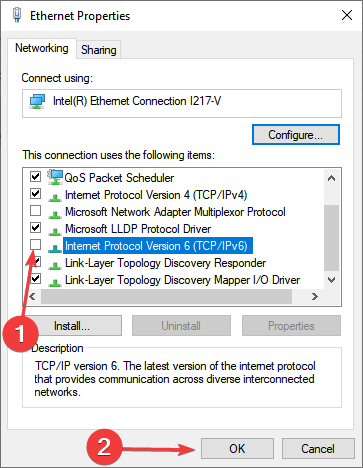Switch to the Networking tab

[42, 48]
